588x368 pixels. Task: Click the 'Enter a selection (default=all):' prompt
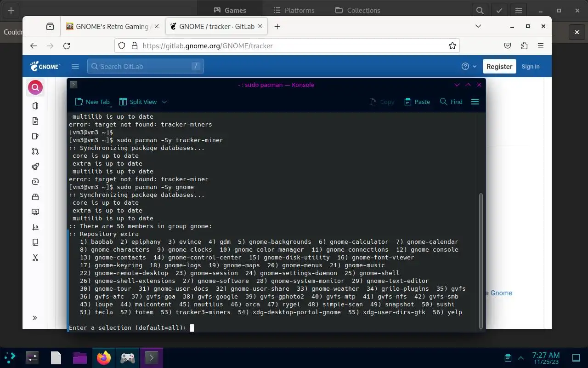(x=128, y=328)
